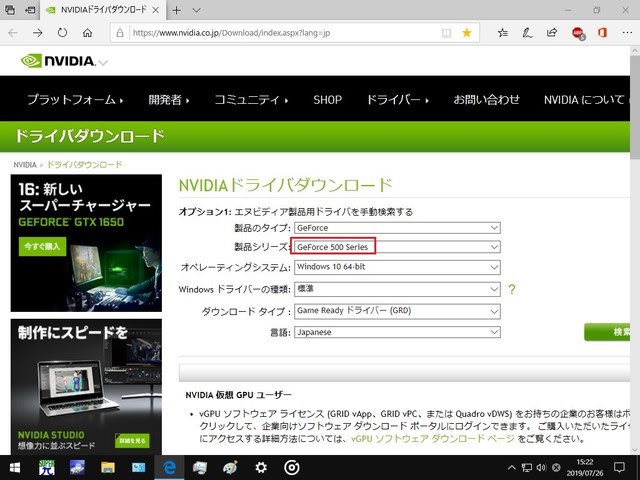
Task: Open the Action Center notification icon
Action: point(619,467)
